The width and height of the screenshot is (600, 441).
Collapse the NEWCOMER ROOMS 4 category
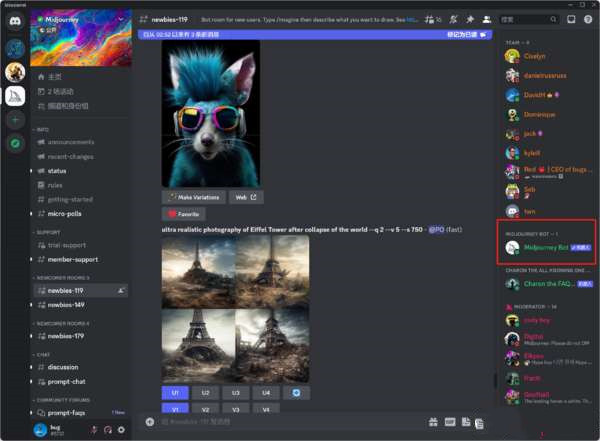[x=61, y=323]
